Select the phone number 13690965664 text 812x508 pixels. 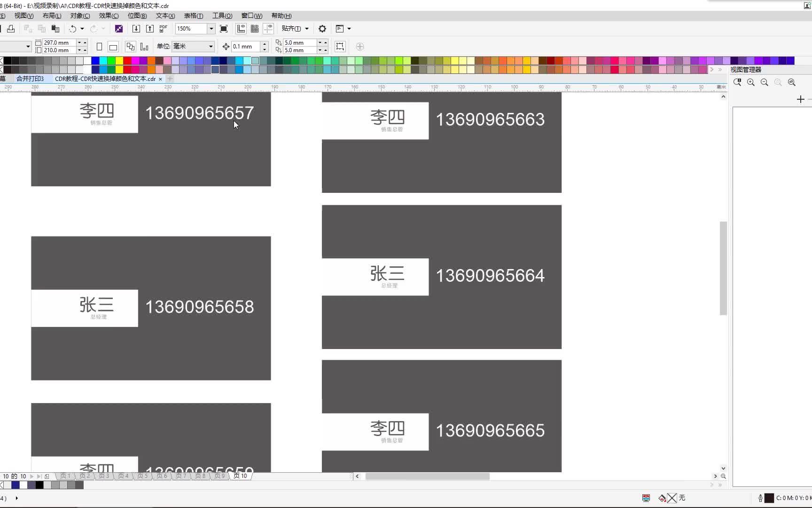pyautogui.click(x=490, y=276)
